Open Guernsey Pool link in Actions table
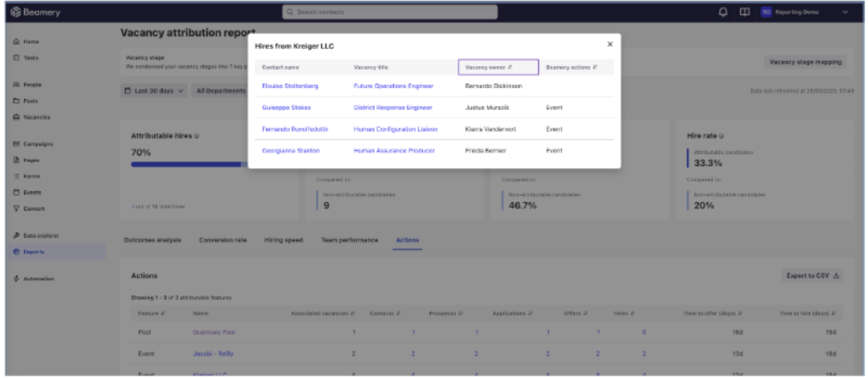The height and width of the screenshot is (378, 868). click(213, 333)
